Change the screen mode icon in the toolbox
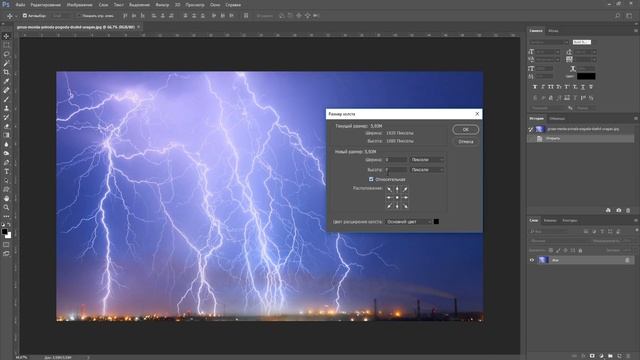Viewport: 640px width, 360px height. tap(6, 253)
